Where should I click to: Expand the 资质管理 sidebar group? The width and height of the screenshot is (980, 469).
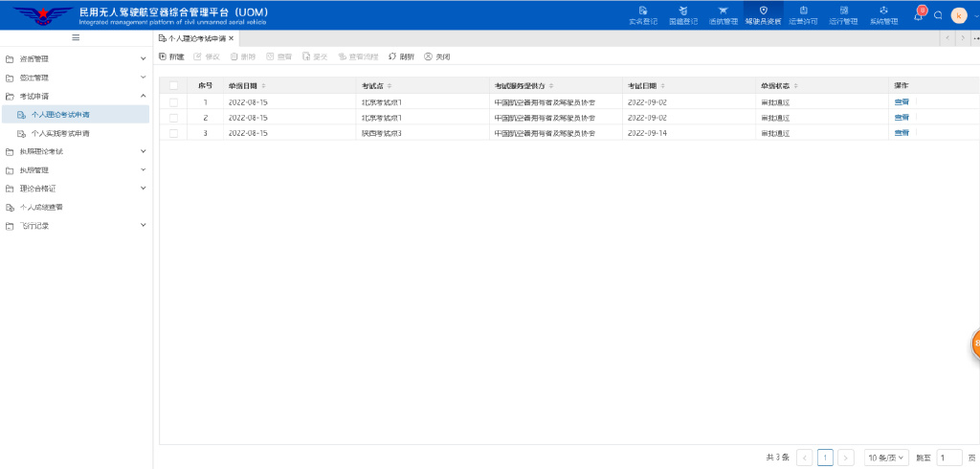click(x=76, y=59)
